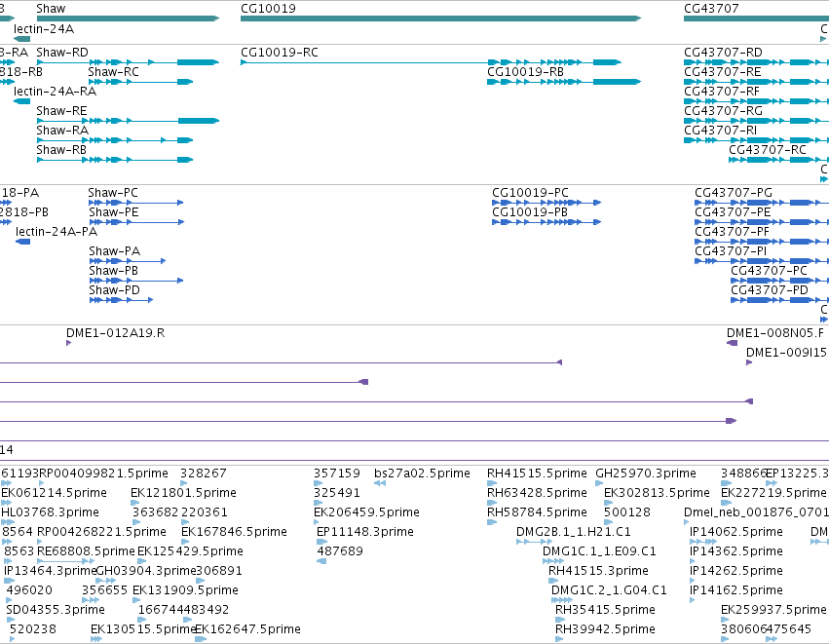Select the EK206459.5prime feature arrow
Image resolution: width=829 pixels, height=644 pixels.
click(x=317, y=522)
